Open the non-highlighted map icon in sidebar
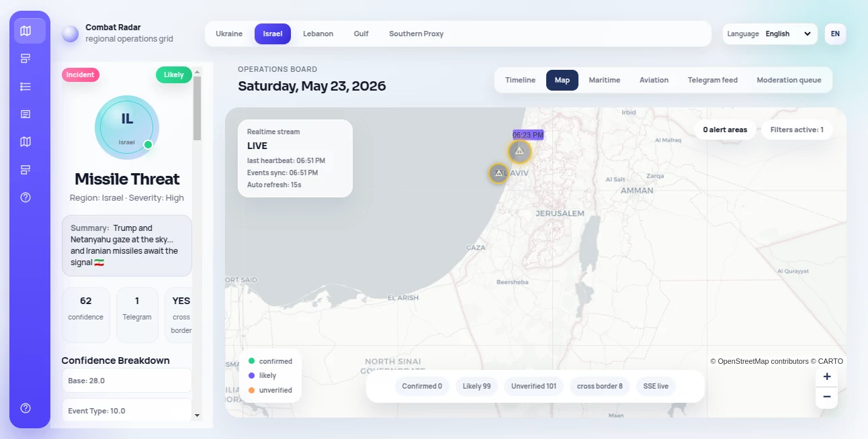Image resolution: width=868 pixels, height=439 pixels. (x=26, y=142)
